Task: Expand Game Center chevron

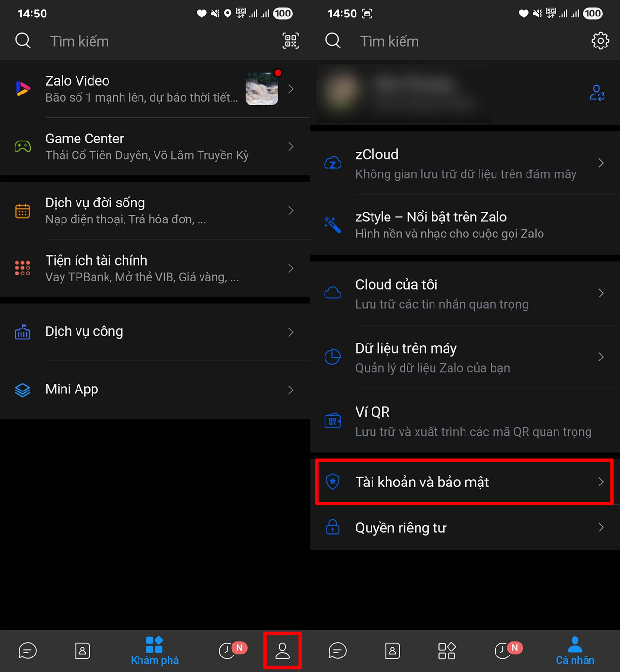Action: tap(291, 146)
